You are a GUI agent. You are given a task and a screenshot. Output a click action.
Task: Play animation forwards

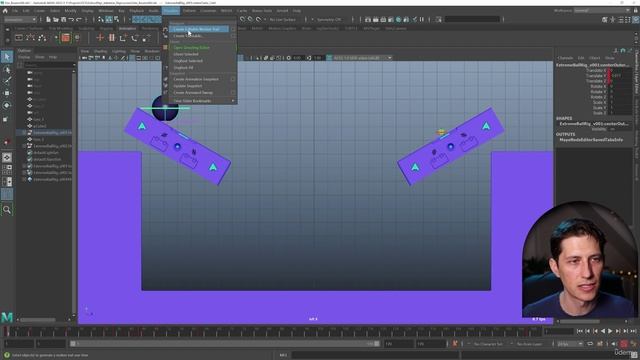coord(611,331)
